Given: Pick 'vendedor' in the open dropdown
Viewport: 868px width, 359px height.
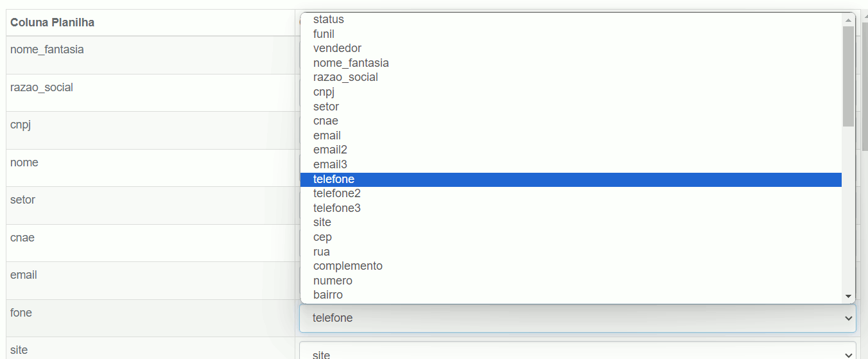Looking at the screenshot, I should tap(571, 48).
